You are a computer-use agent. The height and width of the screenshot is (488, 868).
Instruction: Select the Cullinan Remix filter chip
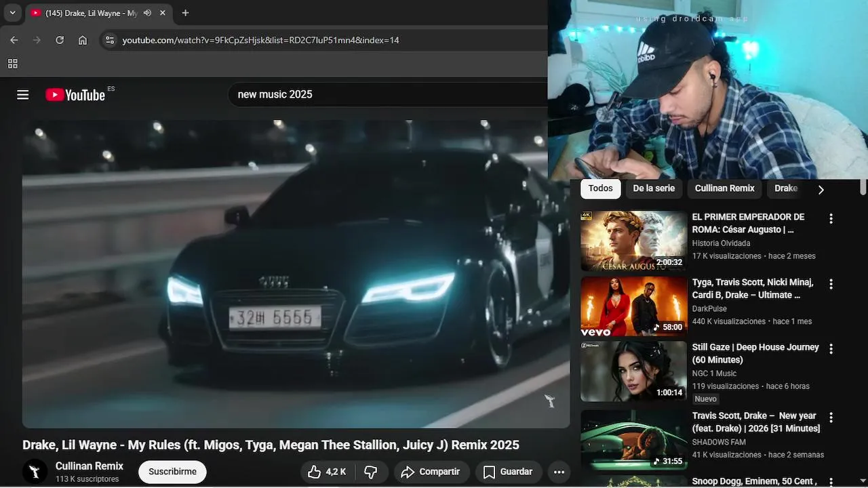724,188
